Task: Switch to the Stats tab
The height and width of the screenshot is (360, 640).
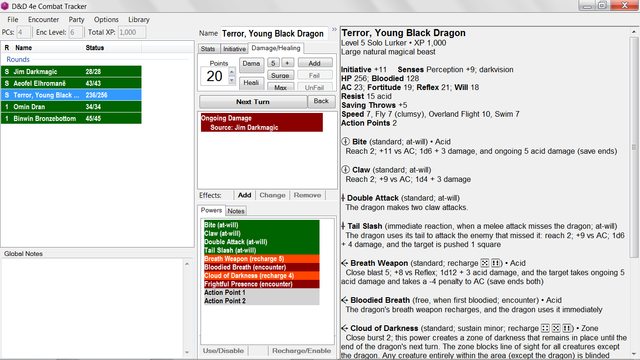Action: click(208, 49)
